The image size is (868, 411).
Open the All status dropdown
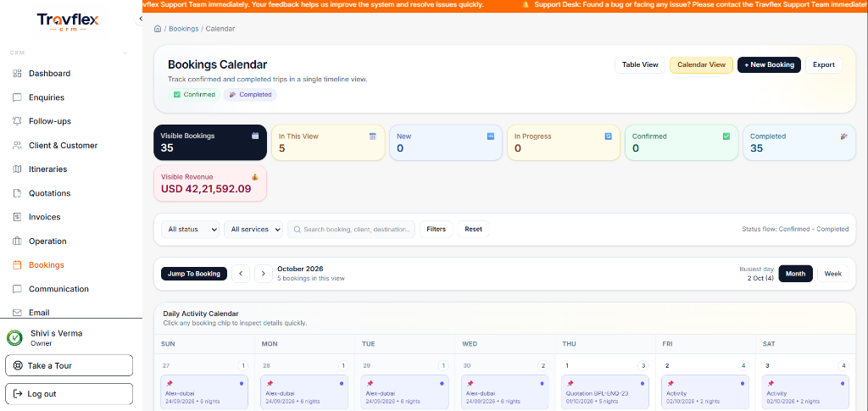tap(191, 230)
